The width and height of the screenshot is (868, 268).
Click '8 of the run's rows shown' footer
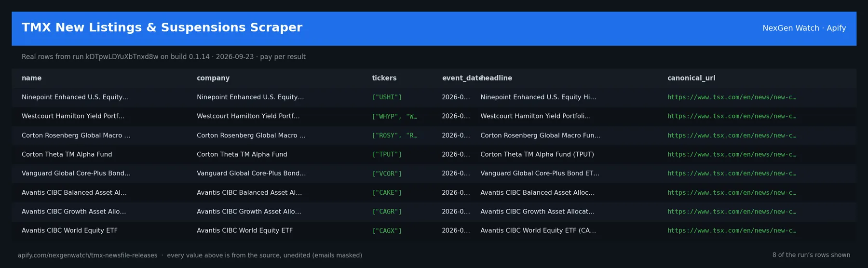811,255
